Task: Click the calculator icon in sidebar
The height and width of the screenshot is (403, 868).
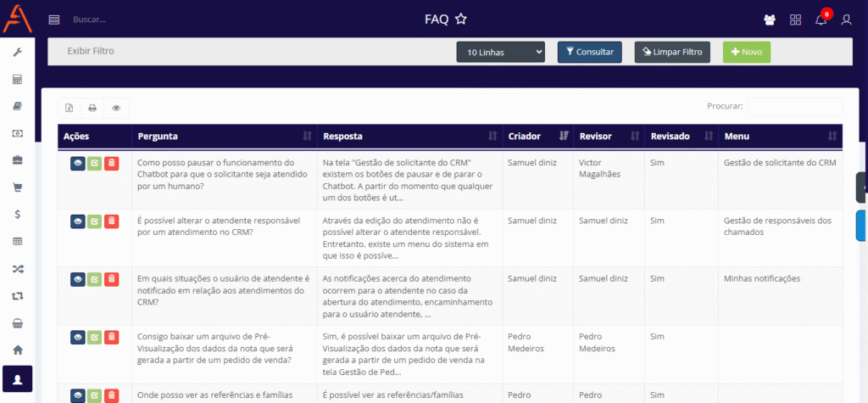Action: click(x=17, y=80)
